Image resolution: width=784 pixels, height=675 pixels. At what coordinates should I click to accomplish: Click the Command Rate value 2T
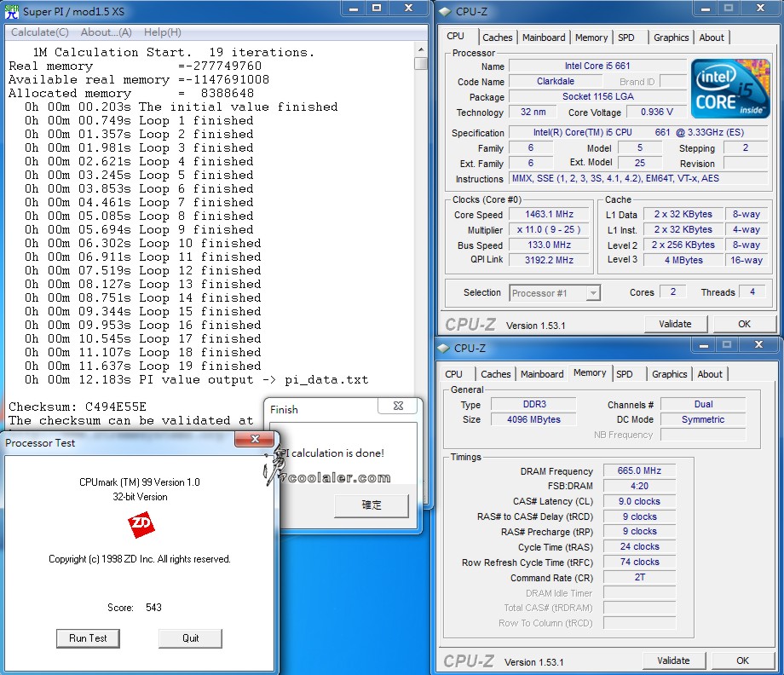[639, 577]
